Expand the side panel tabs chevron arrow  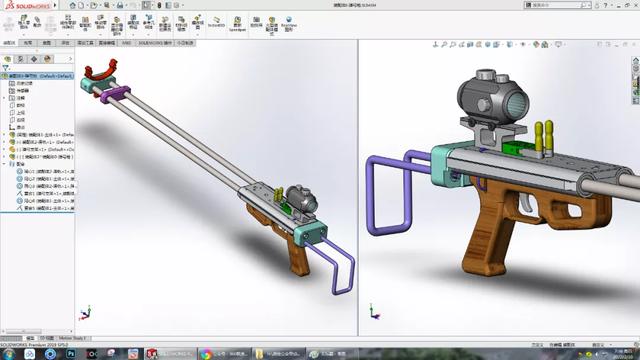pyautogui.click(x=70, y=59)
